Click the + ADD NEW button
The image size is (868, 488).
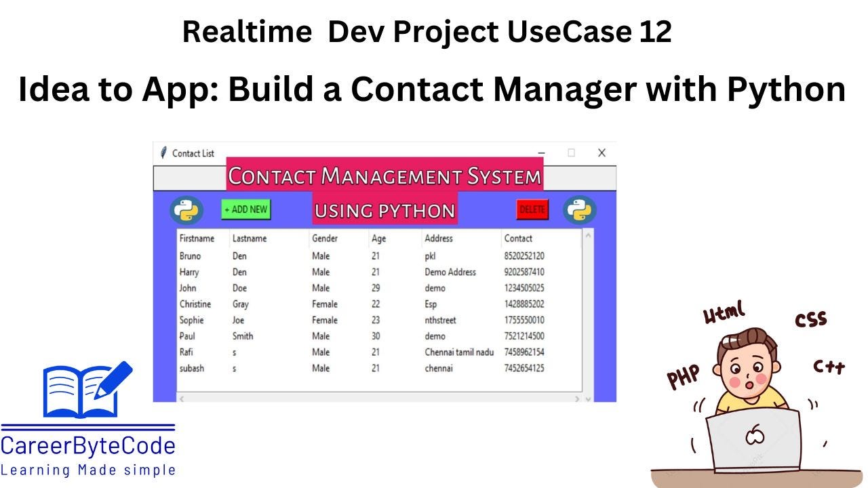point(245,209)
